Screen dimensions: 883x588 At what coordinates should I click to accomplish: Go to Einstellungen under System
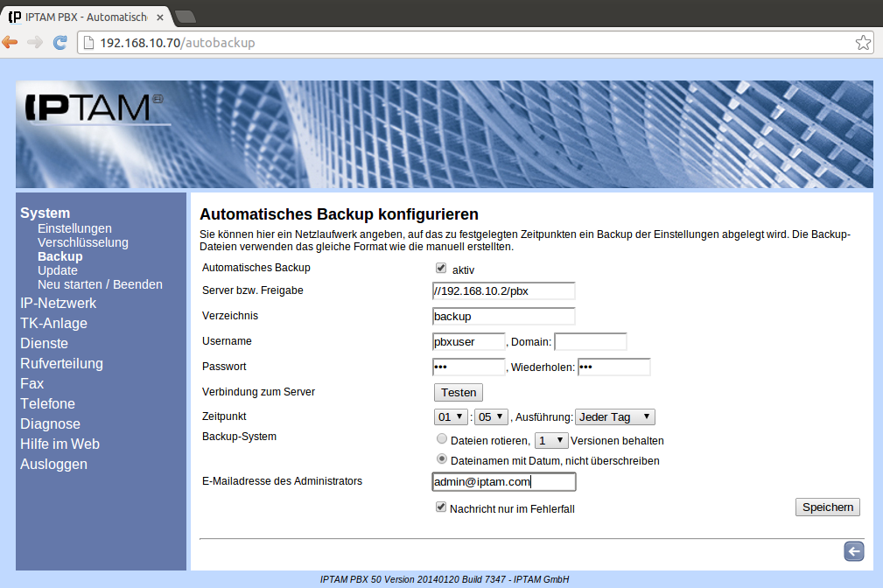point(74,228)
